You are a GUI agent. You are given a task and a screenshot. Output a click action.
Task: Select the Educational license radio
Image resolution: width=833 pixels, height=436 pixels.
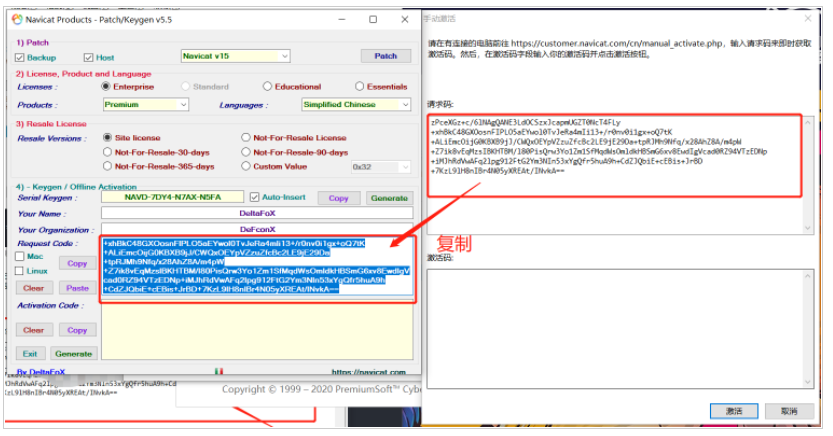[x=267, y=86]
